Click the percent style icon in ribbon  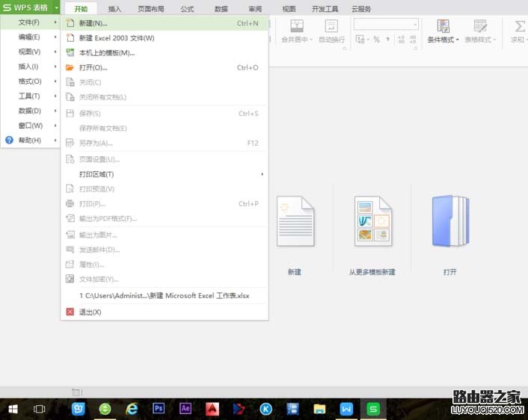(x=376, y=40)
